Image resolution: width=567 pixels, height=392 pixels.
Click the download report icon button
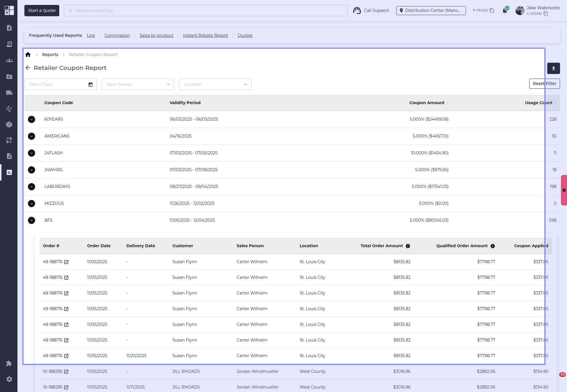(553, 68)
